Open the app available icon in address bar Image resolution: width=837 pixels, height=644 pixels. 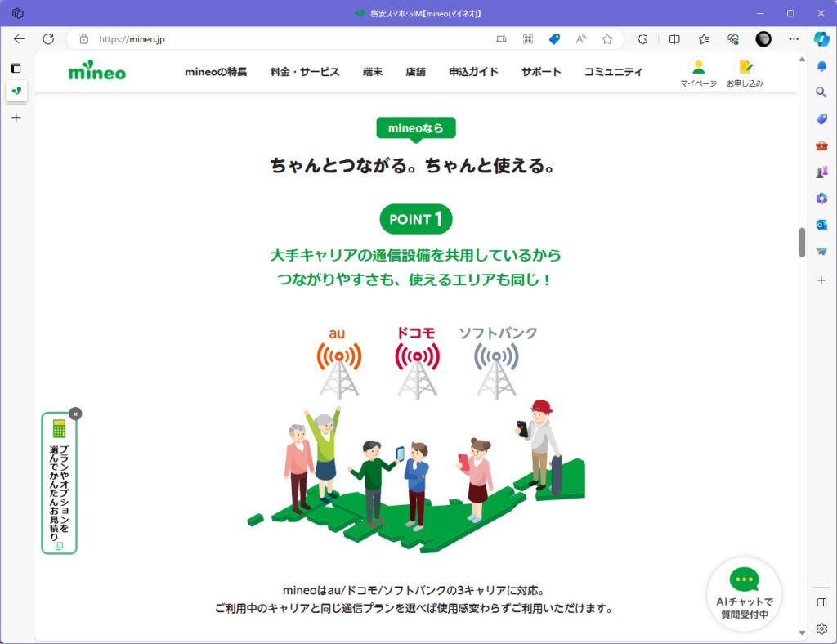pos(501,39)
